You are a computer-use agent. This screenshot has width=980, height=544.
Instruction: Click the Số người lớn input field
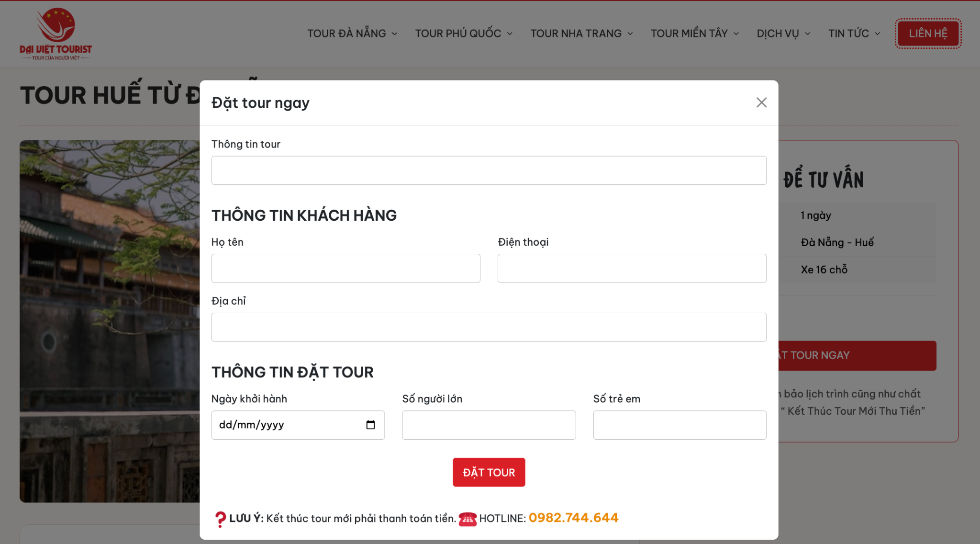coord(489,425)
